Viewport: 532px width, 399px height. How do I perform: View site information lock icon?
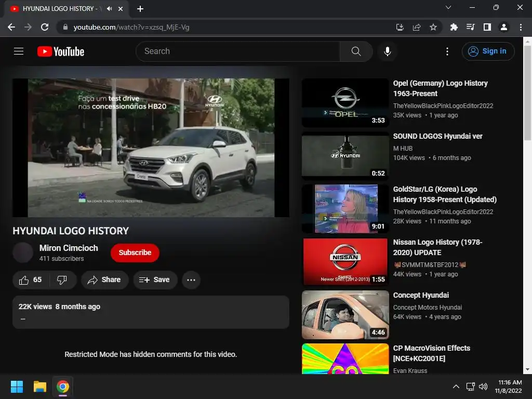click(65, 27)
